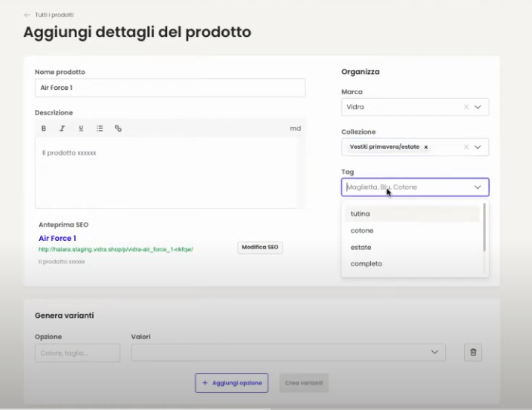The height and width of the screenshot is (410, 532).
Task: Collapse the Tag dropdown chevron
Action: [478, 187]
